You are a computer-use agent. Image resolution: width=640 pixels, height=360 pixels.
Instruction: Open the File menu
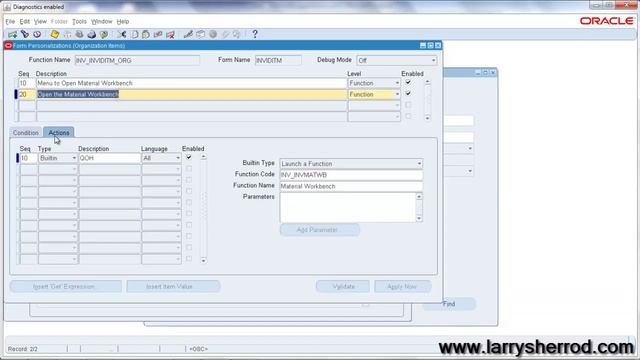pos(10,22)
